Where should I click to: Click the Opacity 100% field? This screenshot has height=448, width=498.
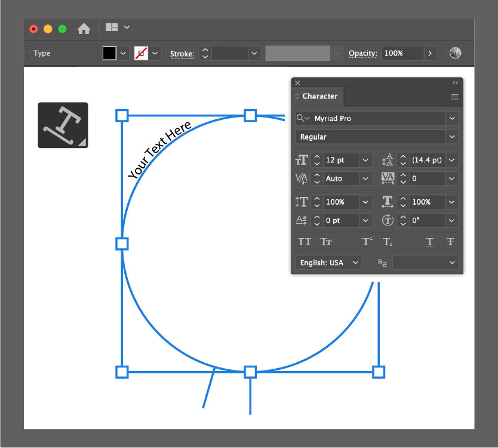click(402, 53)
